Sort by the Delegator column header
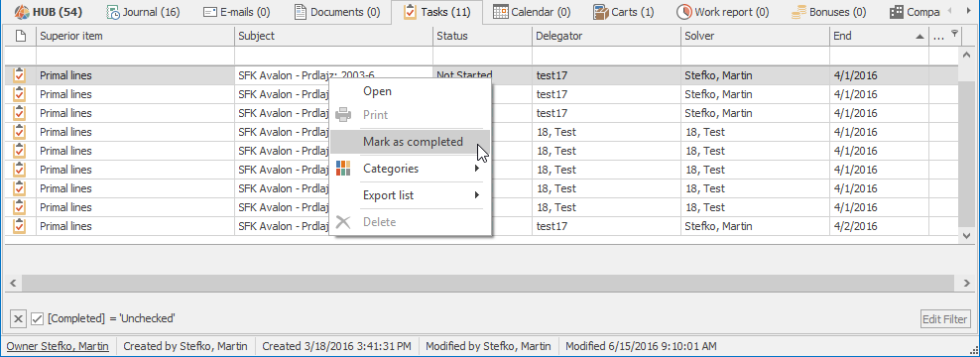The width and height of the screenshot is (980, 357). coord(606,37)
